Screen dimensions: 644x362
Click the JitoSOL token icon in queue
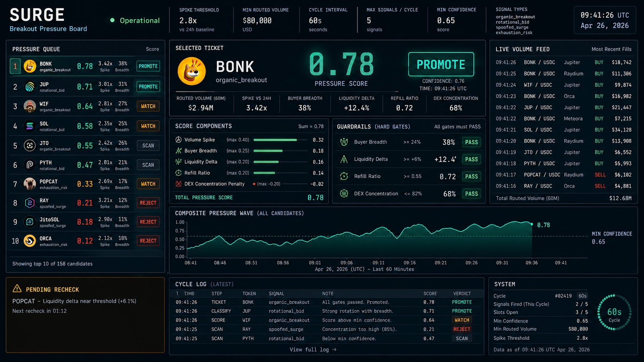click(30, 222)
